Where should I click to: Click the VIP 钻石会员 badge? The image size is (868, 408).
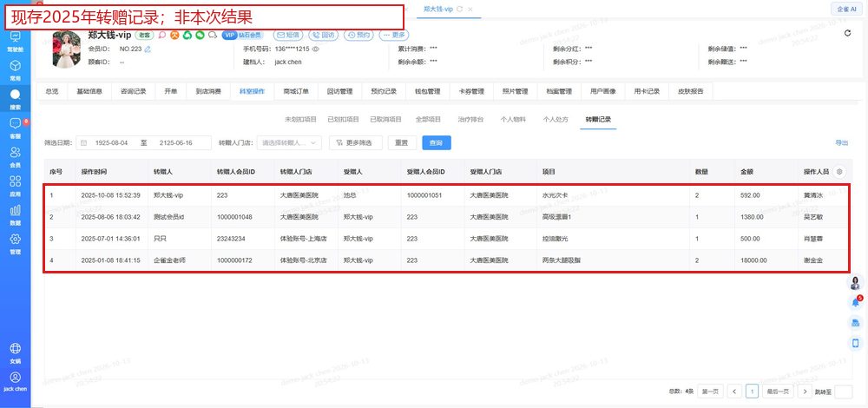coord(242,35)
